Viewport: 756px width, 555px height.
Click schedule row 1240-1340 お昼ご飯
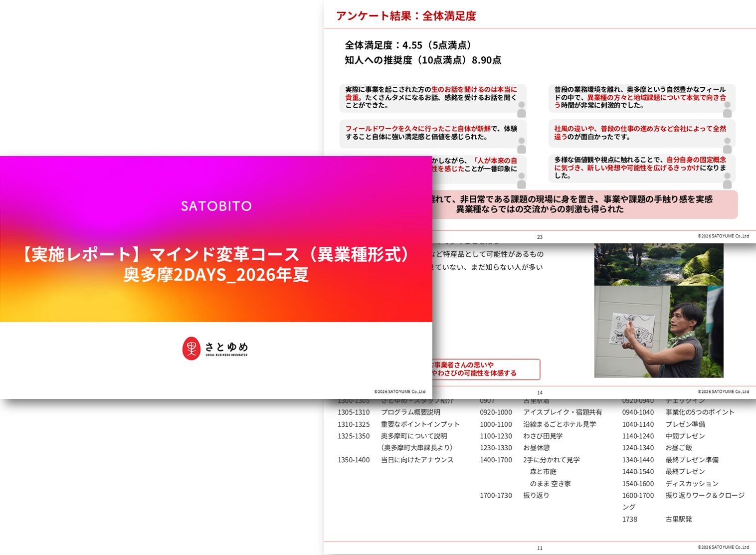(657, 448)
